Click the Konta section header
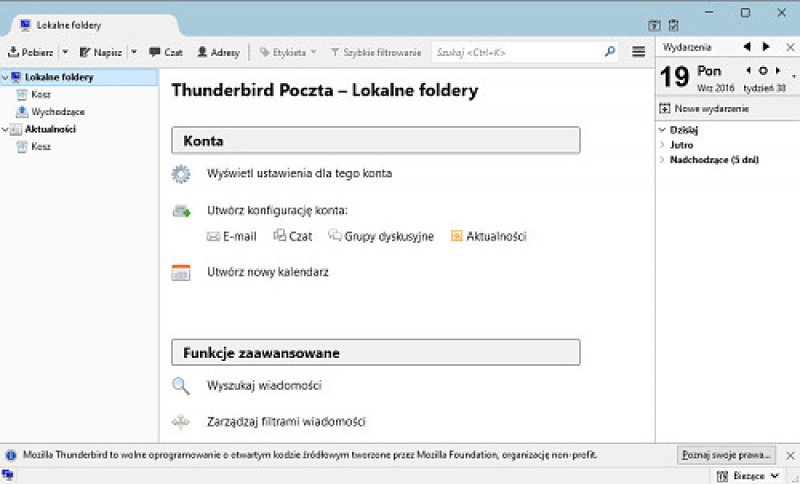The width and height of the screenshot is (800, 484). pyautogui.click(x=376, y=140)
